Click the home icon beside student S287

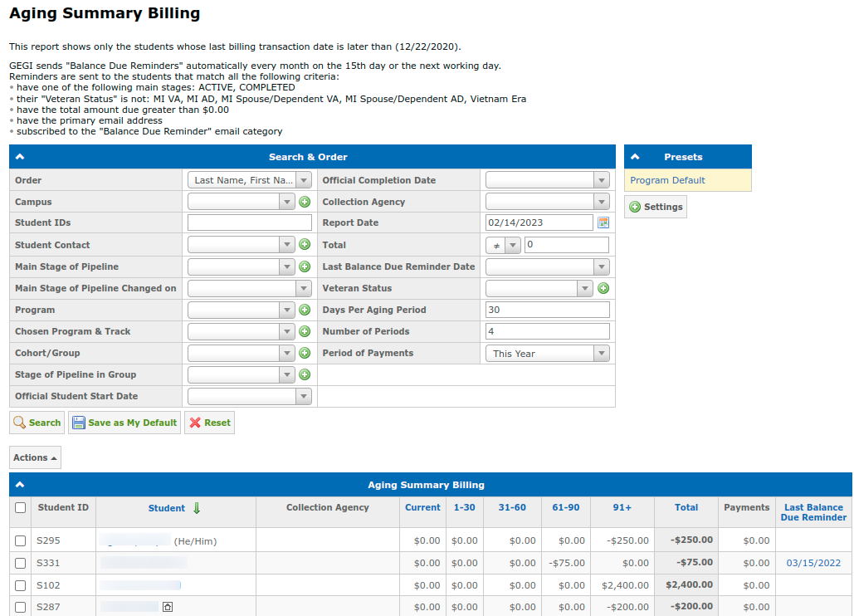168,607
